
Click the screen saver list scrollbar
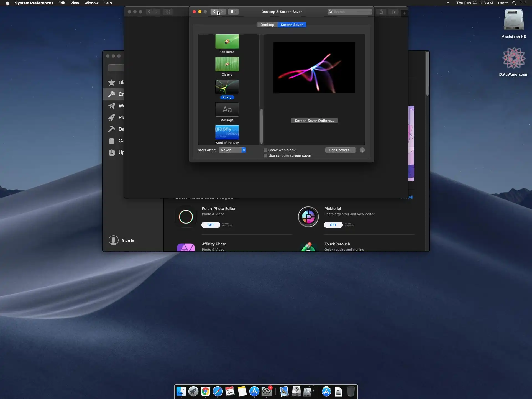[x=261, y=126]
